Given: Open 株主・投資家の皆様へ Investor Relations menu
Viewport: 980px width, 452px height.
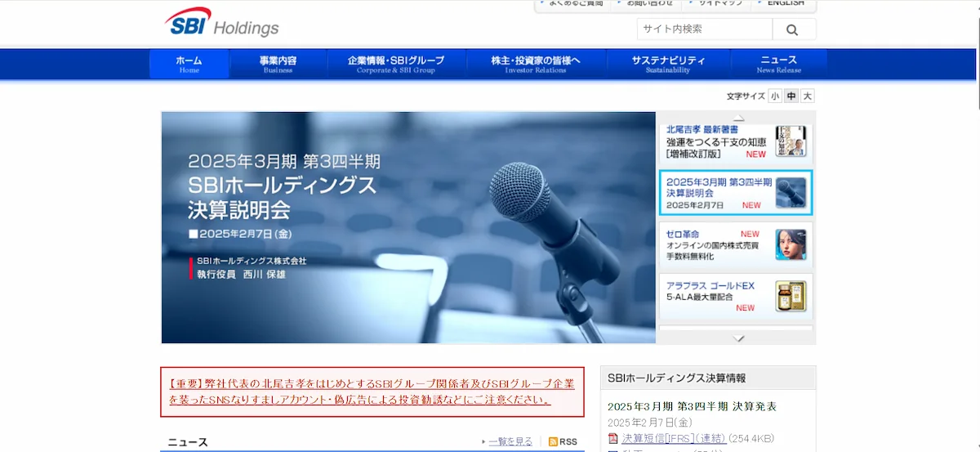Looking at the screenshot, I should coord(536,64).
